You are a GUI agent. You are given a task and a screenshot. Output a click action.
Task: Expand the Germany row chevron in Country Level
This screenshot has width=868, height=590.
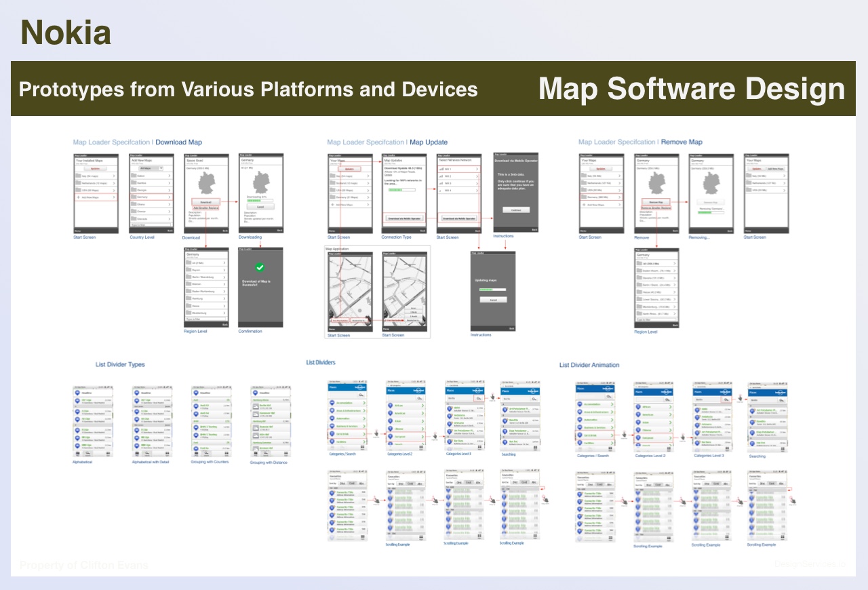(169, 197)
